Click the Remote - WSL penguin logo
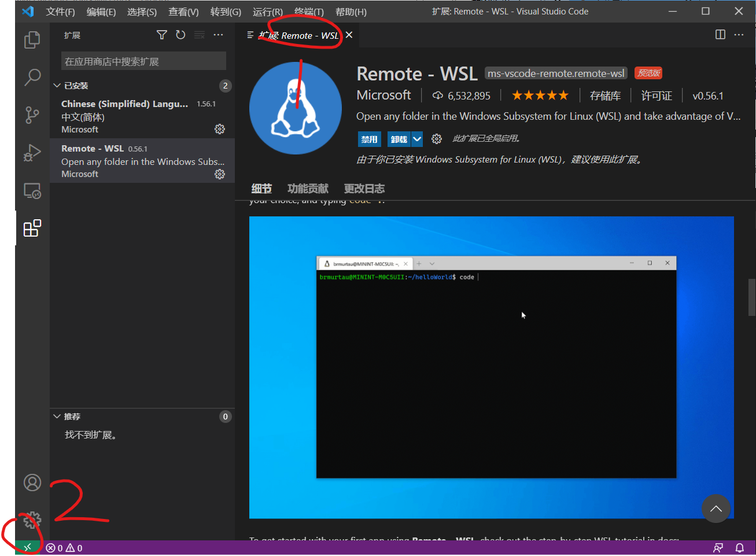Image resolution: width=756 pixels, height=556 pixels. (x=296, y=108)
